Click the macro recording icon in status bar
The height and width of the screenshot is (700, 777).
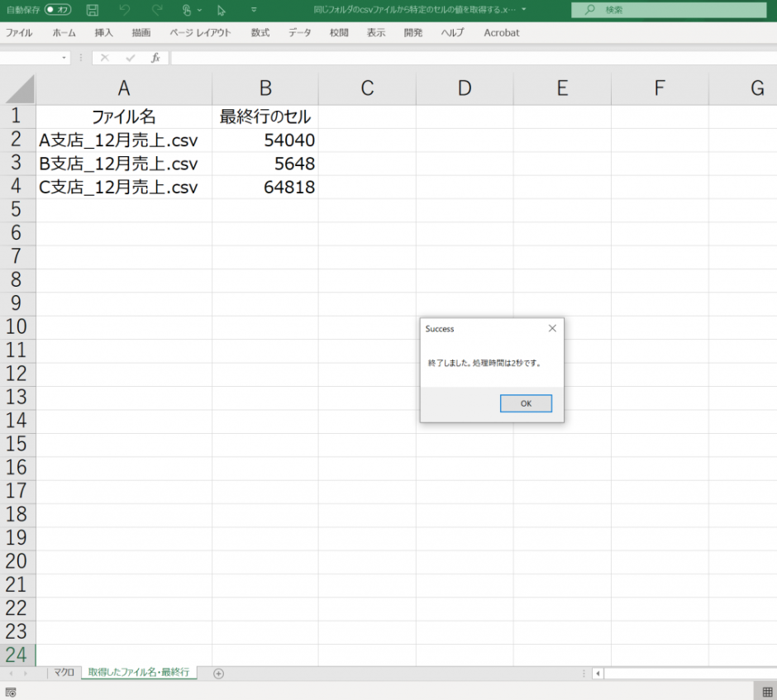(x=11, y=692)
